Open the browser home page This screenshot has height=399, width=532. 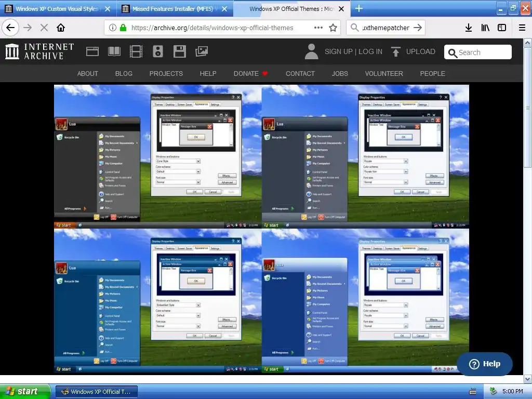(61, 28)
